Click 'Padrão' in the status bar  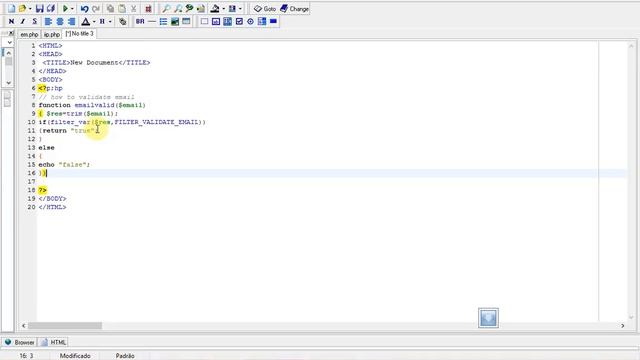pyautogui.click(x=125, y=356)
